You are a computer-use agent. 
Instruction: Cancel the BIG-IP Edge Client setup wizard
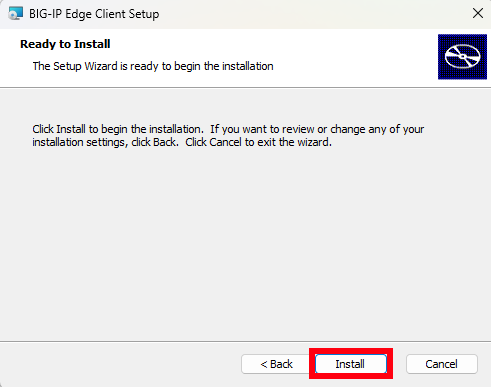point(442,364)
